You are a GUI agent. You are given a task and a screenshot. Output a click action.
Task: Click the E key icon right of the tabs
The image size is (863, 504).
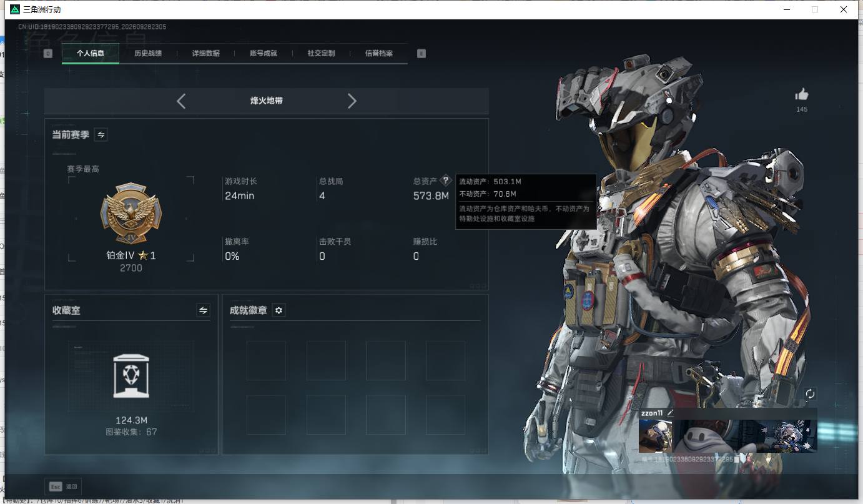[x=422, y=54]
